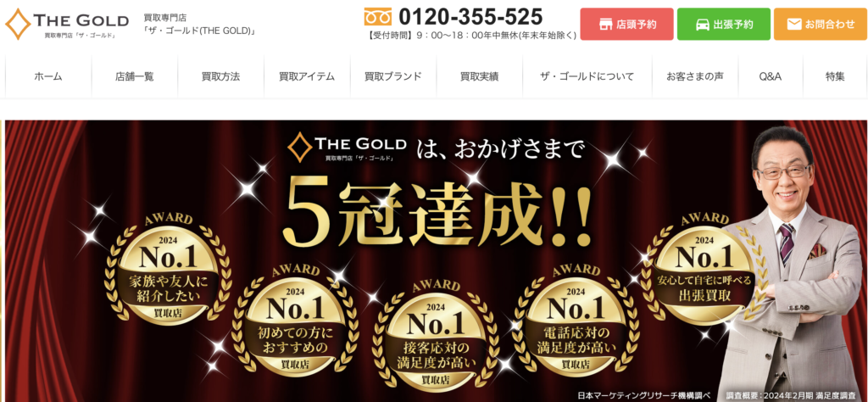Click the 接客応対の満足度が高い award badge
Viewport: 868px width, 402px height.
click(x=437, y=332)
